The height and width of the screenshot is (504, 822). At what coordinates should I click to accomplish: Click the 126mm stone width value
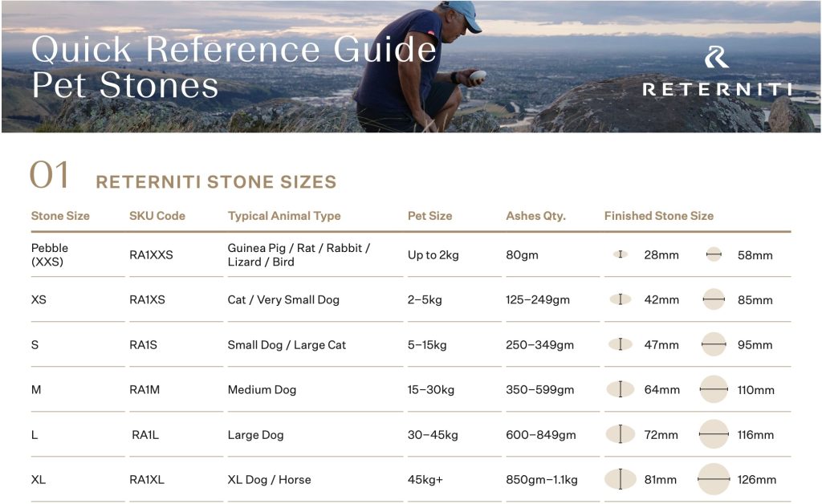(x=757, y=479)
